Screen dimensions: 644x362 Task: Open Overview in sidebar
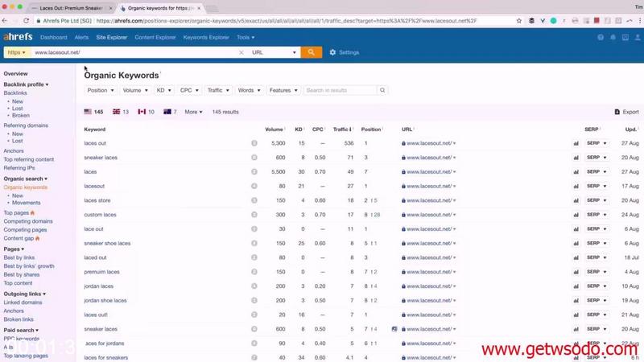pos(15,73)
